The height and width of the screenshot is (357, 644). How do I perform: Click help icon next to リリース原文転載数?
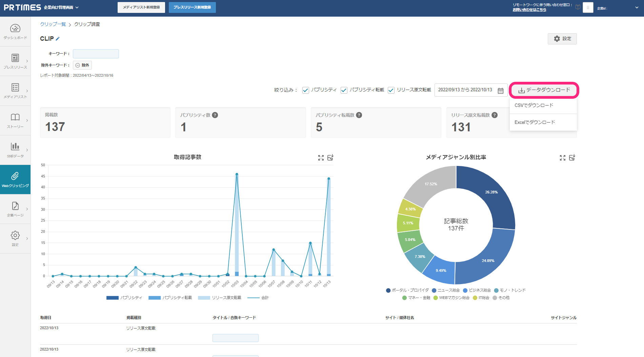pyautogui.click(x=495, y=115)
